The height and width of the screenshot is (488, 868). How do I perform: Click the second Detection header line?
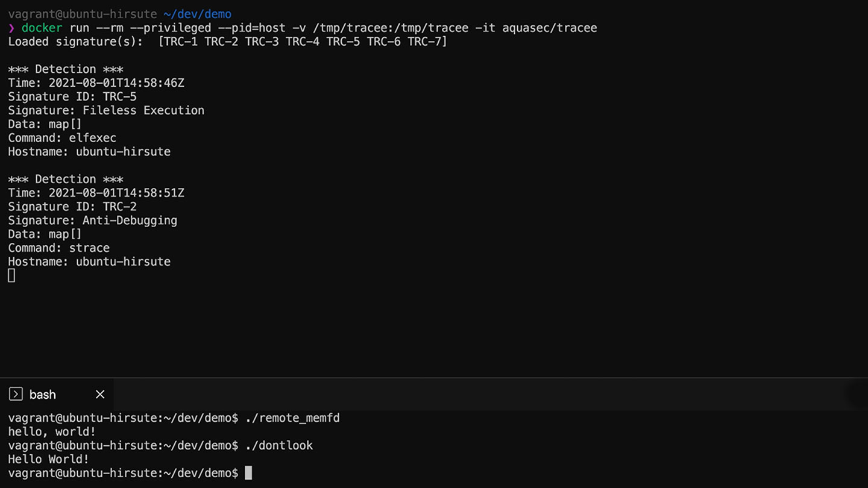[66, 179]
